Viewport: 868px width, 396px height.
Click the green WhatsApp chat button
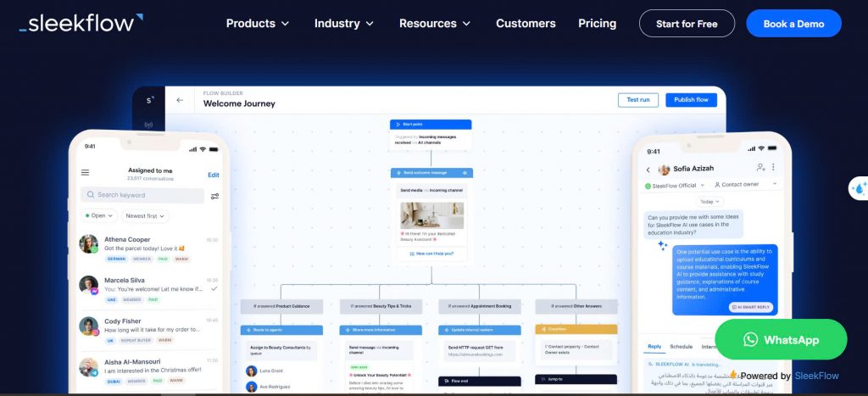[781, 339]
